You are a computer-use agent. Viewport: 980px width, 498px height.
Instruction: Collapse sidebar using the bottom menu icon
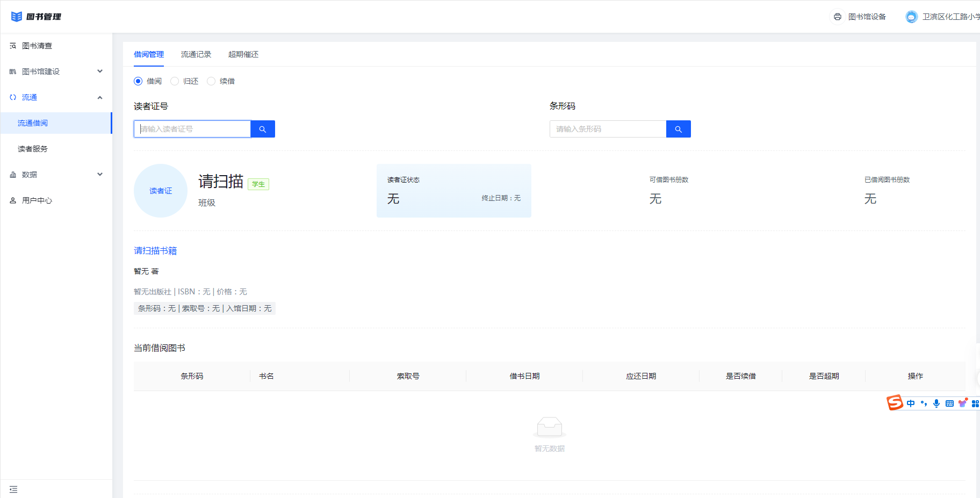click(x=13, y=489)
